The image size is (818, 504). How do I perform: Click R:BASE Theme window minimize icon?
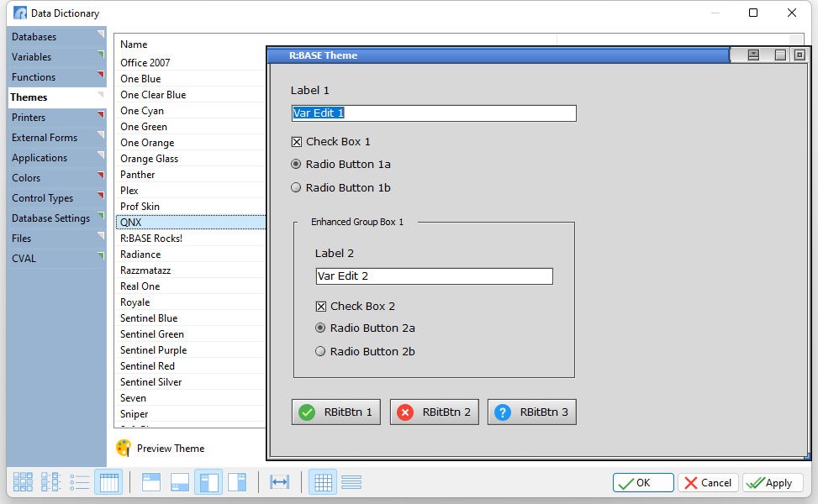(x=753, y=55)
